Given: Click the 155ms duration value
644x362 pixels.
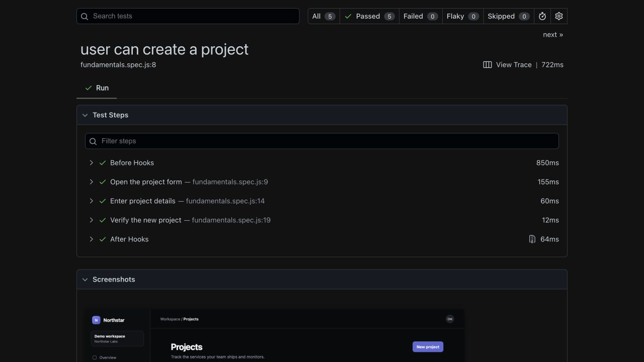Looking at the screenshot, I should 548,182.
